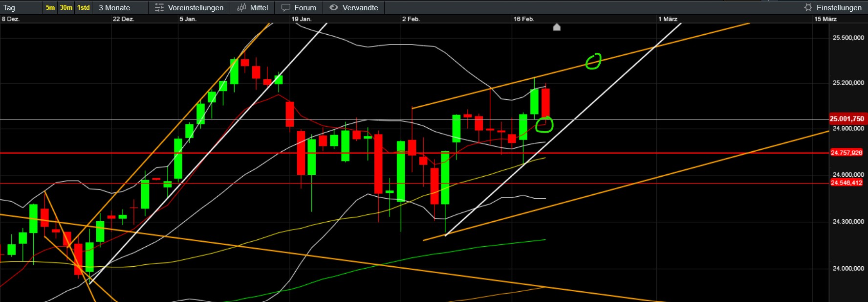Switch to the 1std interval

click(x=84, y=7)
